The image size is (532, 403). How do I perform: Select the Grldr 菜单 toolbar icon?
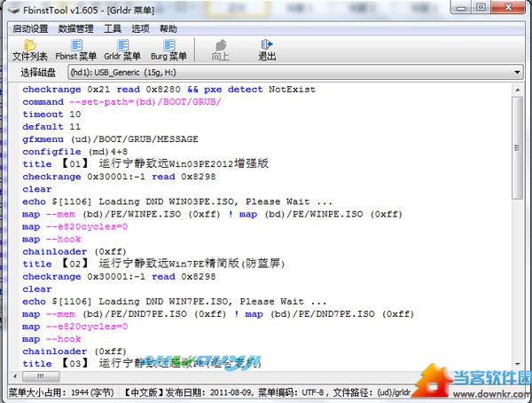pos(122,51)
